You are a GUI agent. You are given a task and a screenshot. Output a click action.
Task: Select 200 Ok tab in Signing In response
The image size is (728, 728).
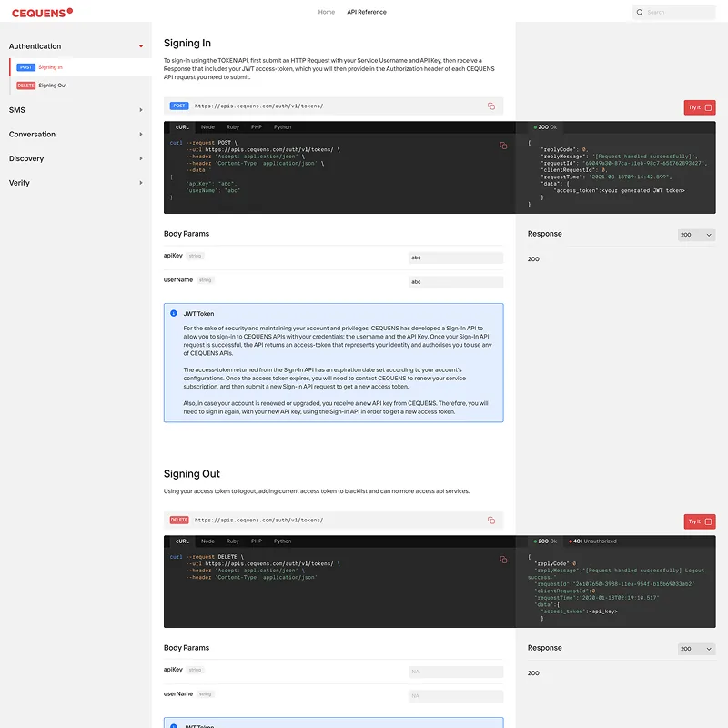(545, 127)
